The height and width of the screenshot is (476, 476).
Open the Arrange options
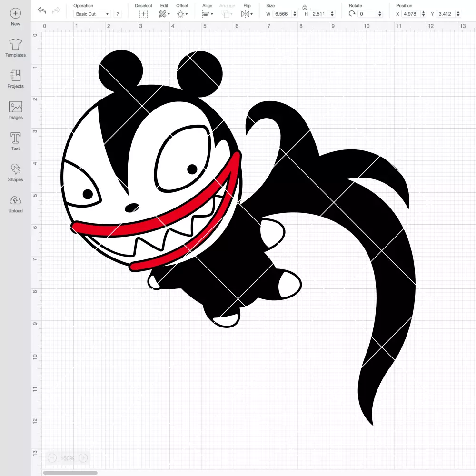[226, 14]
